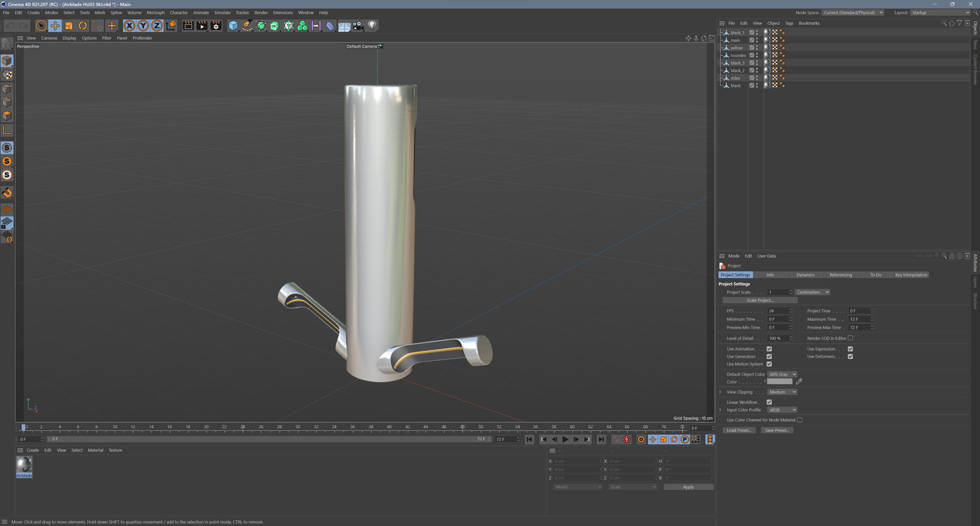Toggle Use Generators checkbox
Image resolution: width=980 pixels, height=526 pixels.
coord(769,357)
